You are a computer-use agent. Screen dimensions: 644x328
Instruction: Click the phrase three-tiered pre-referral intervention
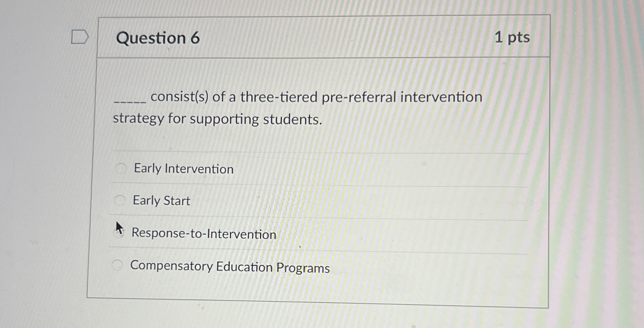point(361,97)
